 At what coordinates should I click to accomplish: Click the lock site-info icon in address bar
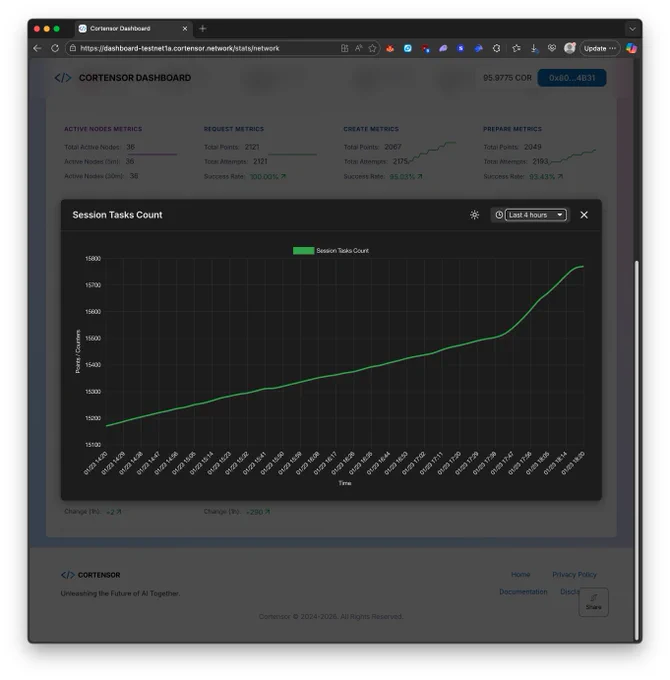73,48
